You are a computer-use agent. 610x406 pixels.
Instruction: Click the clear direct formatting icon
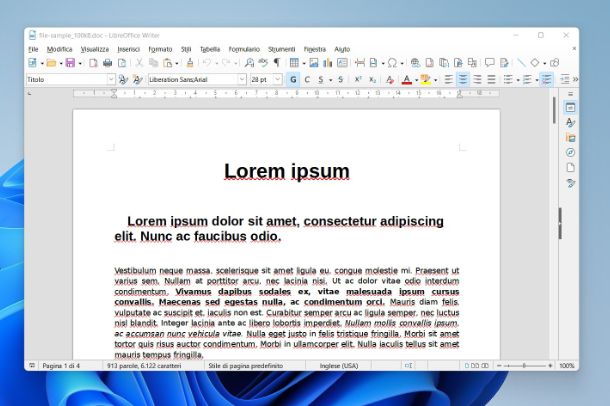coord(390,80)
